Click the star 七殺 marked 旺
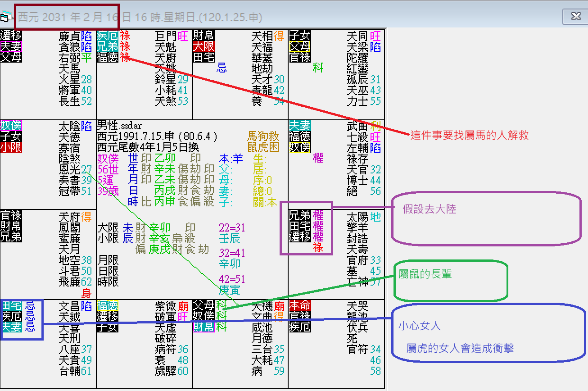Viewport: 588px width, 391px height. point(358,136)
